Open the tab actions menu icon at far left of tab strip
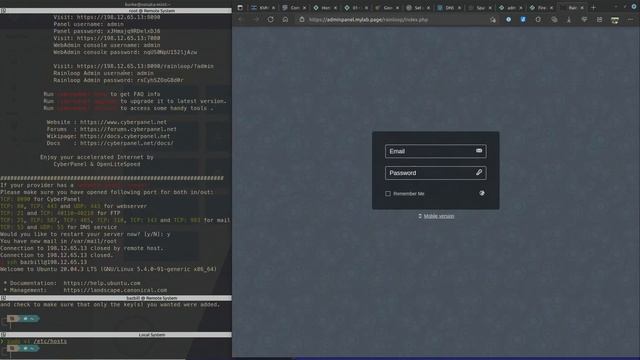 pyautogui.click(x=240, y=7)
